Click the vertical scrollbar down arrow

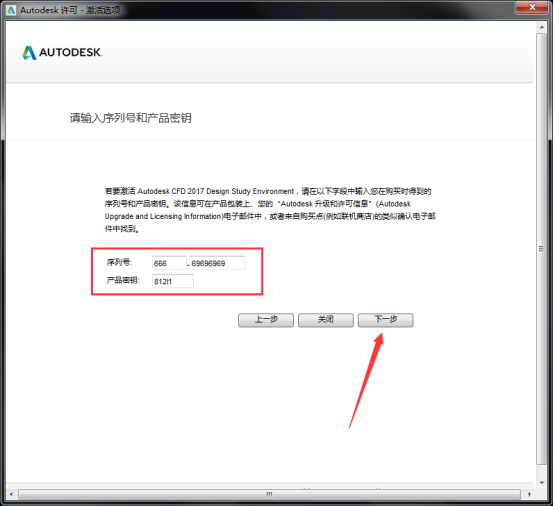(x=541, y=483)
